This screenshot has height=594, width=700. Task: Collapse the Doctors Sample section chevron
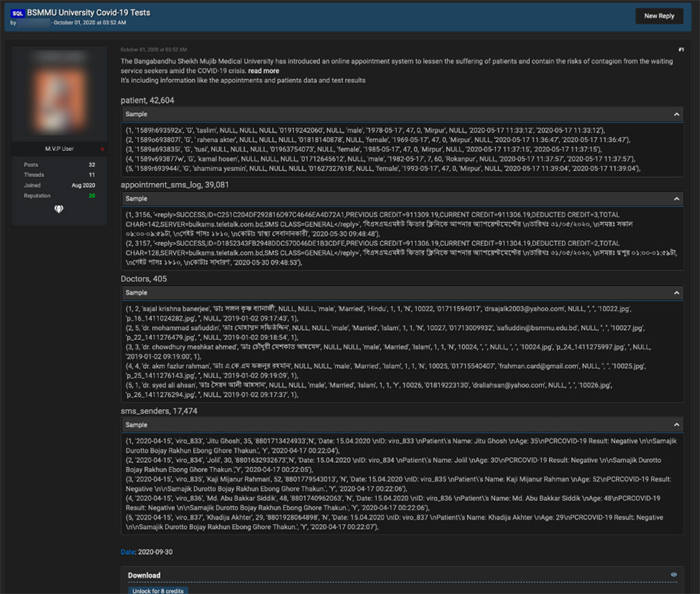click(676, 293)
